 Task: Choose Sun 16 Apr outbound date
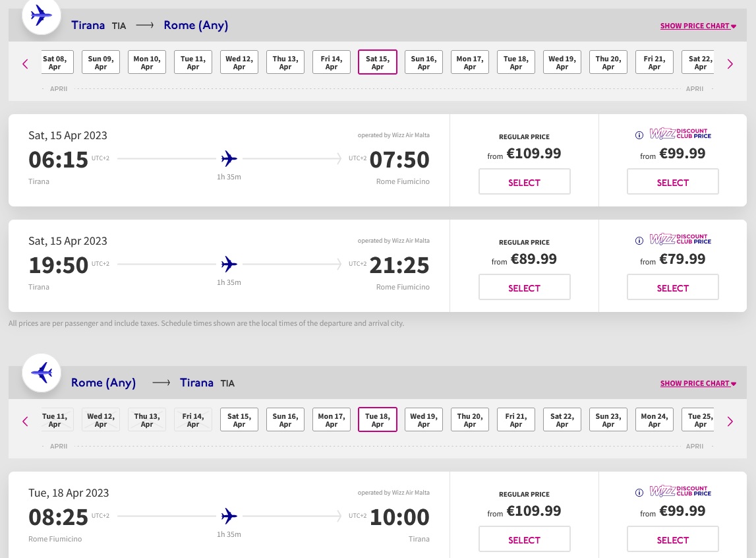pos(424,63)
